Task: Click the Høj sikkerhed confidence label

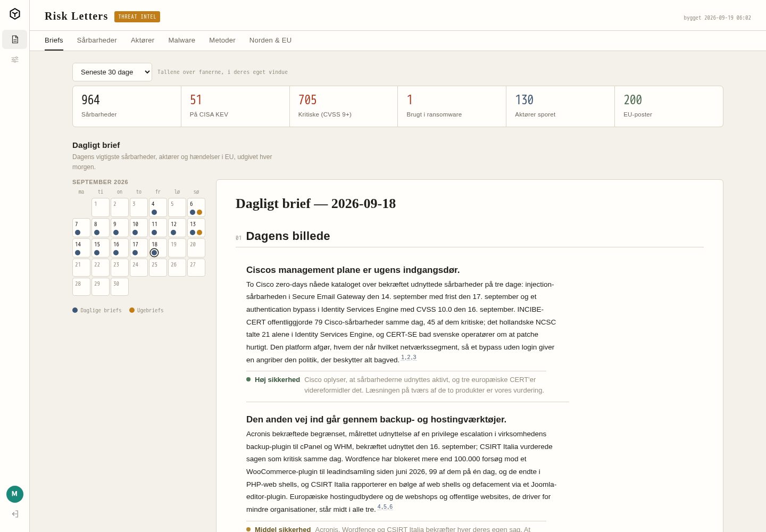Action: (x=277, y=380)
